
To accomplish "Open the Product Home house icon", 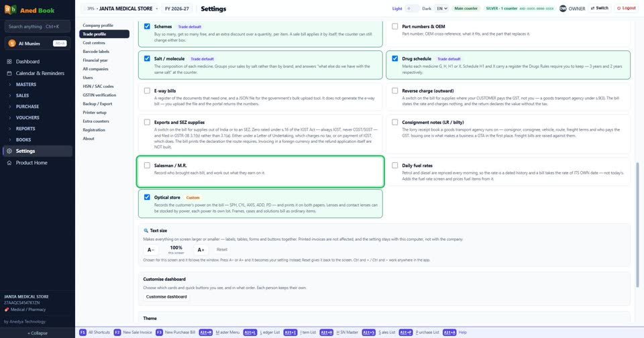I will click(x=9, y=163).
